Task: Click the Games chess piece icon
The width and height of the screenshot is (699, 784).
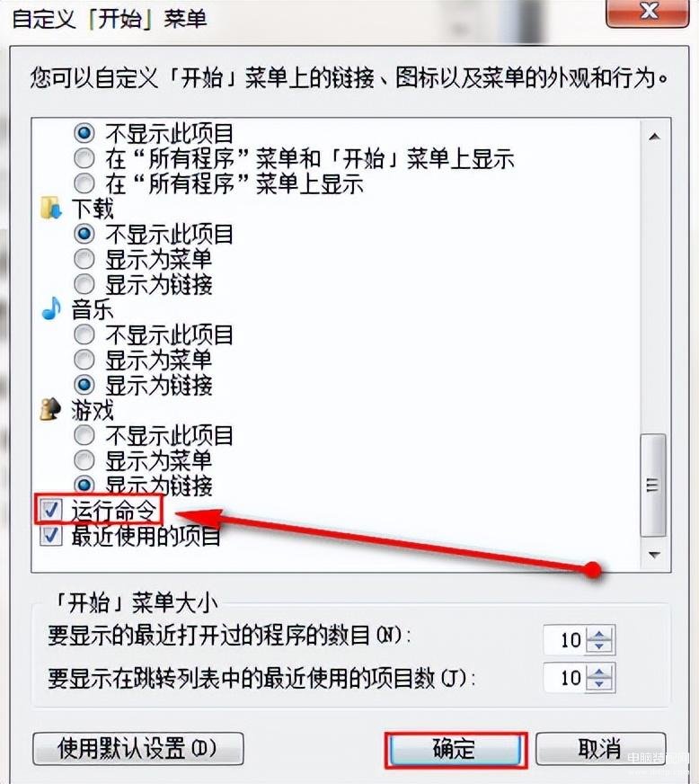Action: (x=50, y=409)
